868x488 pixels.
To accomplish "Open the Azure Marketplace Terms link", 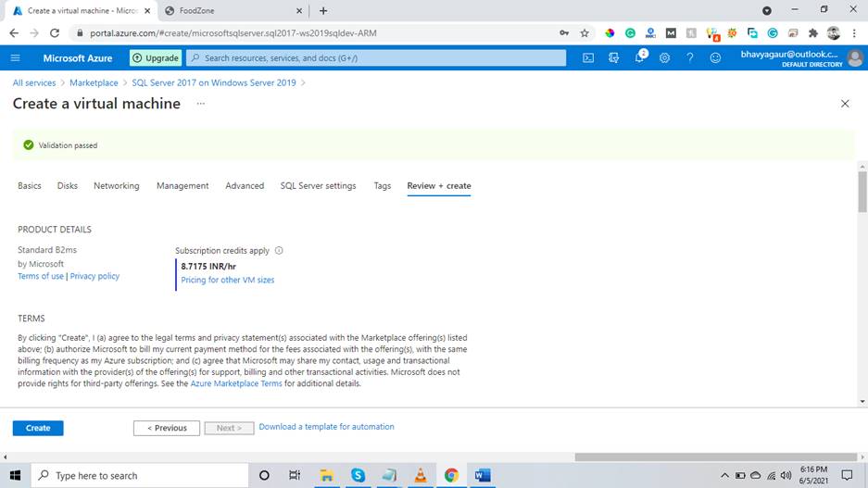I will click(236, 382).
